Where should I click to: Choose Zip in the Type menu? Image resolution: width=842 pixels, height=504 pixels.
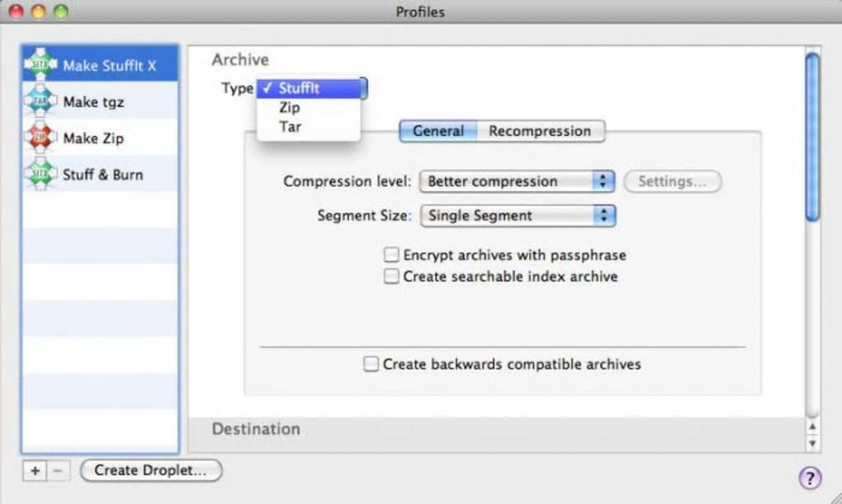pos(310,107)
